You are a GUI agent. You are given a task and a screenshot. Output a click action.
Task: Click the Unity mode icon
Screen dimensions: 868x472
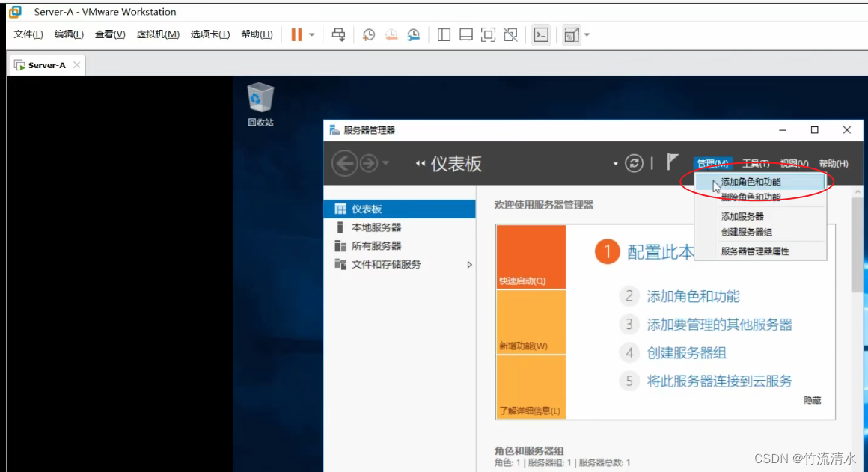pyautogui.click(x=510, y=35)
